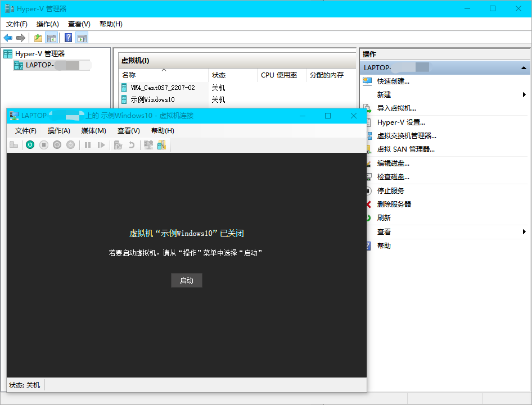The image size is (532, 405).
Task: Pause the virtual machine
Action: [x=88, y=145]
